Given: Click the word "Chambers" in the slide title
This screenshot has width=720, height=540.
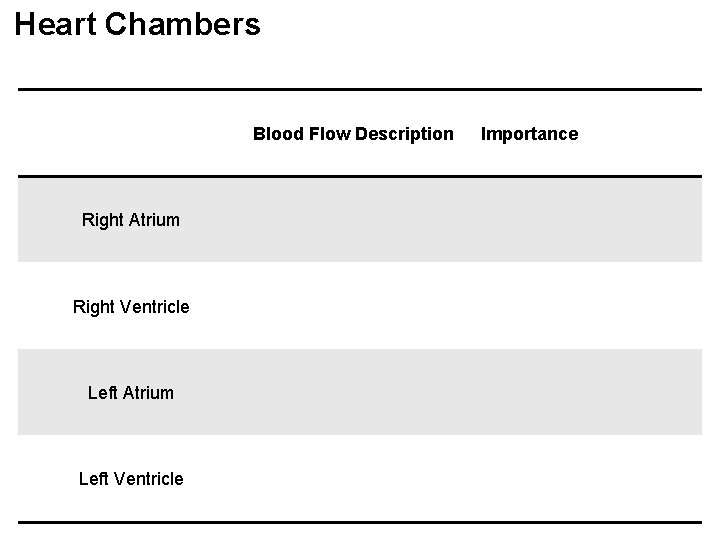Looking at the screenshot, I should [x=181, y=24].
